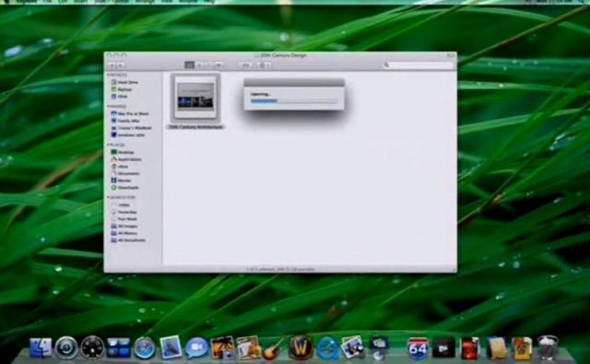This screenshot has height=364, width=590.
Task: Go to Movies in Places
Action: click(x=121, y=181)
